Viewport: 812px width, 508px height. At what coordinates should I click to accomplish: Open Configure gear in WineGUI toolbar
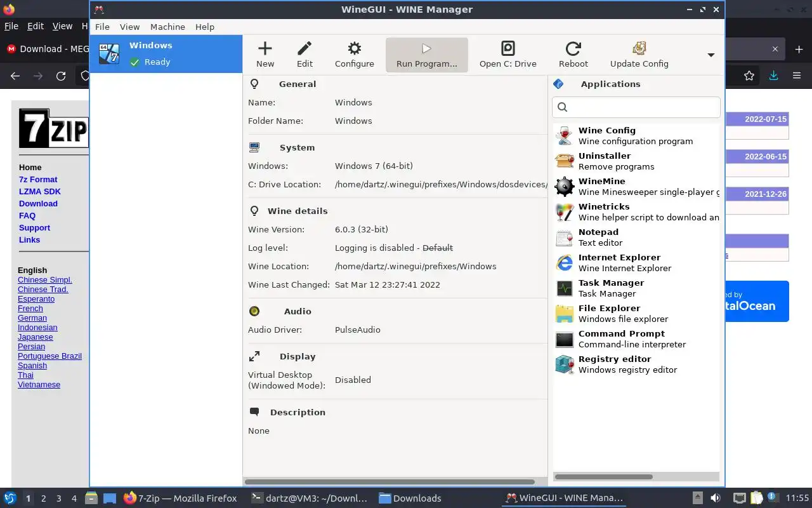tap(355, 48)
